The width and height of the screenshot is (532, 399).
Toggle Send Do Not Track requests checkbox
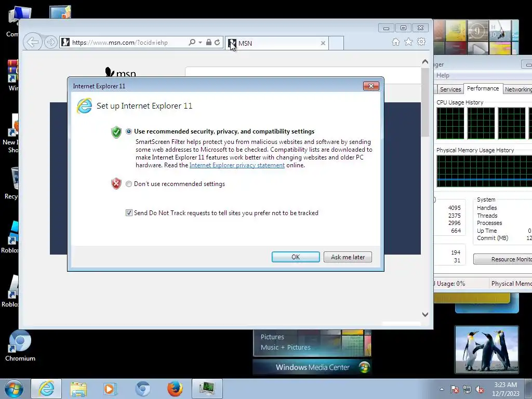tap(129, 212)
